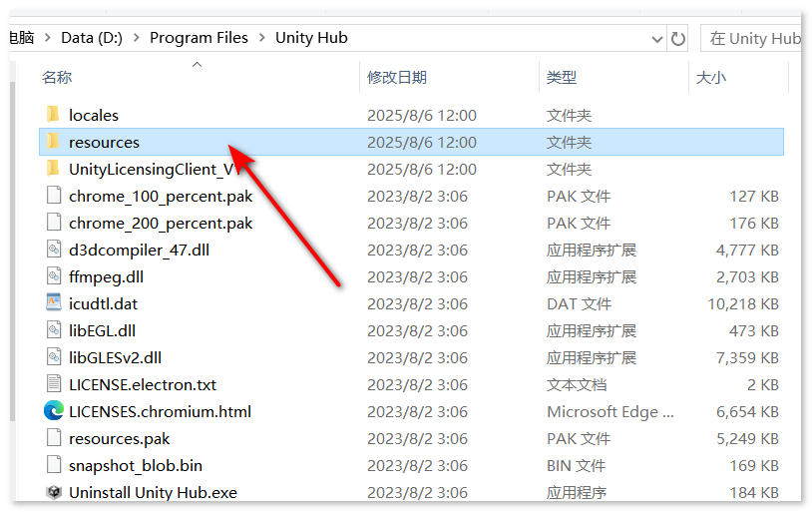The height and width of the screenshot is (512, 812).
Task: Sort by the 修改日期 column header
Action: pyautogui.click(x=397, y=78)
